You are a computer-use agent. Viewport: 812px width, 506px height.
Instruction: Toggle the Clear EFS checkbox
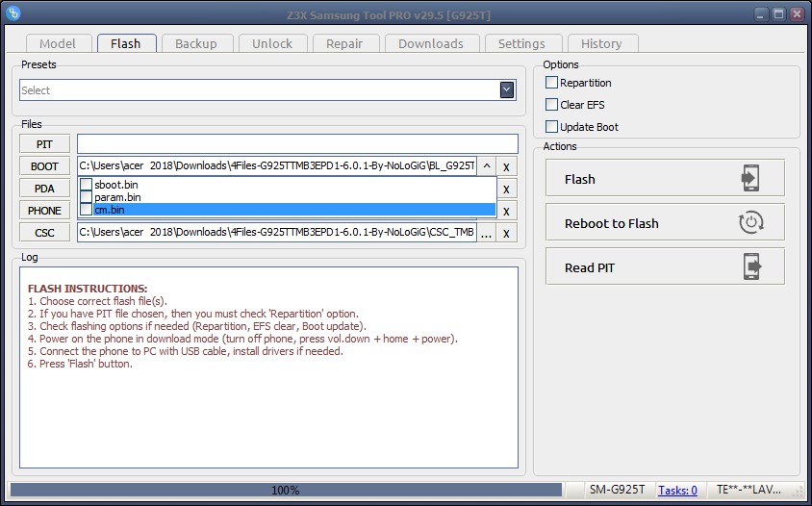point(552,105)
